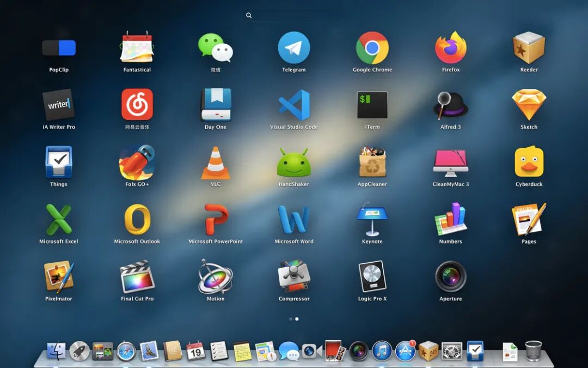Launch Folx GO+ download manager

click(x=137, y=162)
